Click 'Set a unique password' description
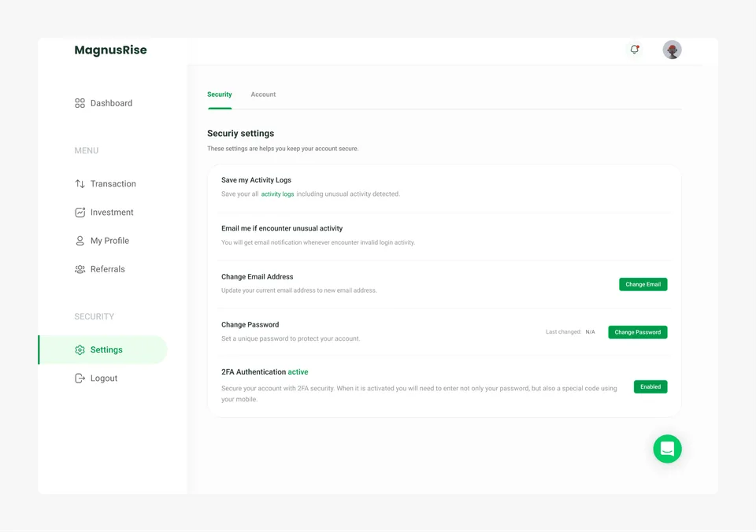 (291, 338)
